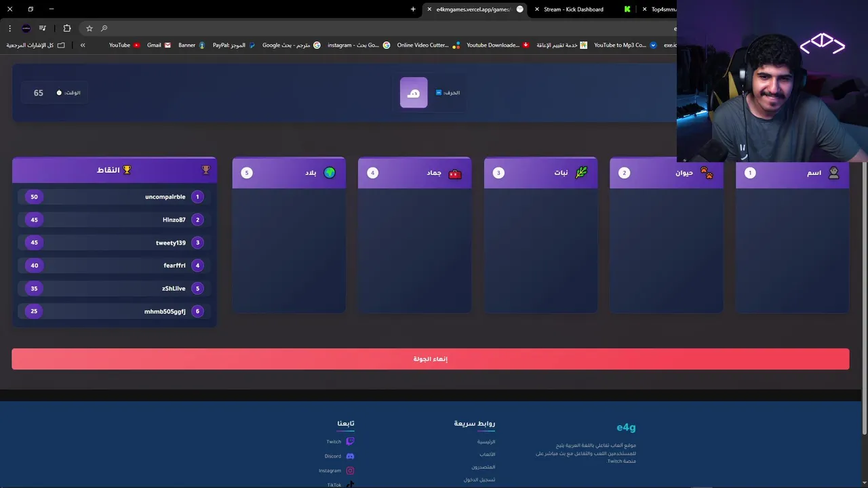Open the Discord footer link

(x=333, y=456)
